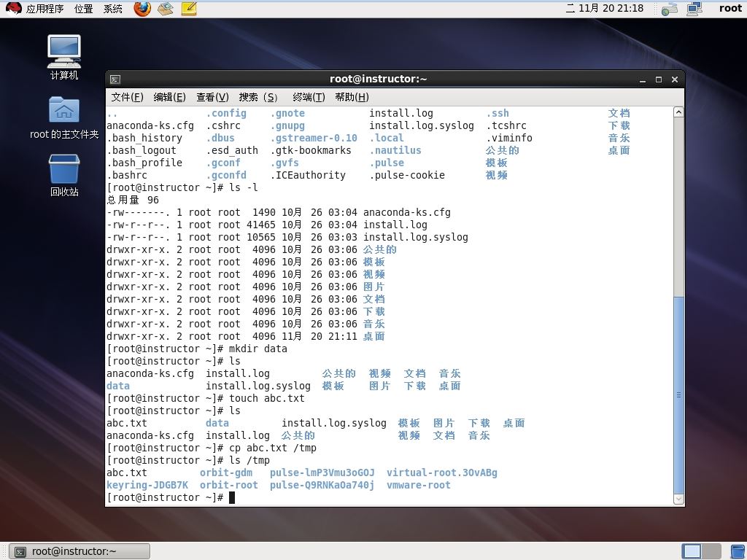Close the root@instructor terminal window
This screenshot has width=747, height=560.
(x=675, y=79)
